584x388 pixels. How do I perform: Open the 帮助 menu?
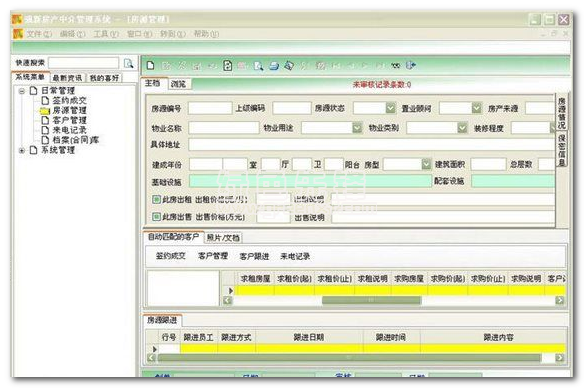pyautogui.click(x=206, y=34)
